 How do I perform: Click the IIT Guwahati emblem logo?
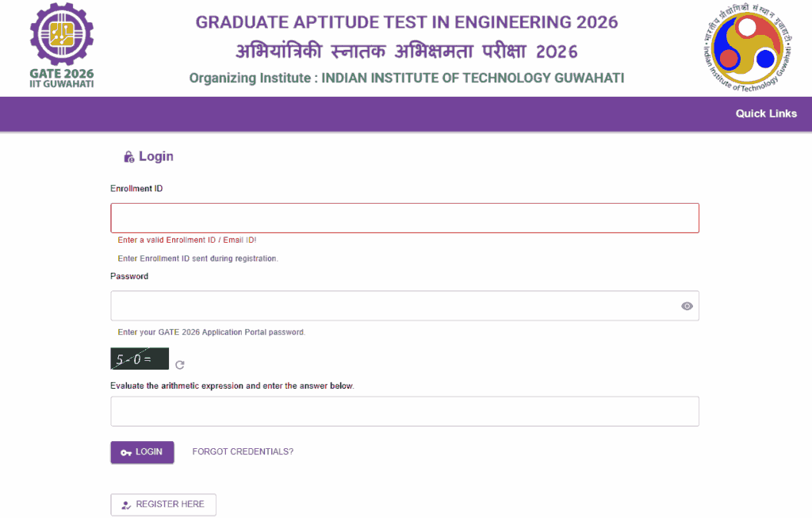point(747,48)
